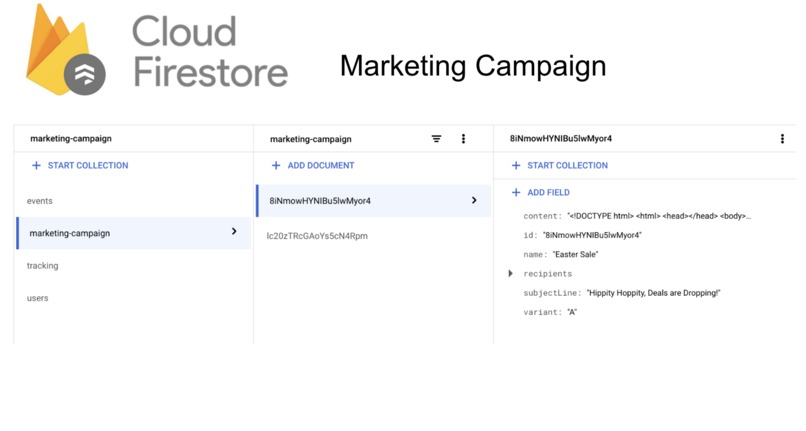806x431 pixels.
Task: Expand the recipients field triangle
Action: click(510, 274)
